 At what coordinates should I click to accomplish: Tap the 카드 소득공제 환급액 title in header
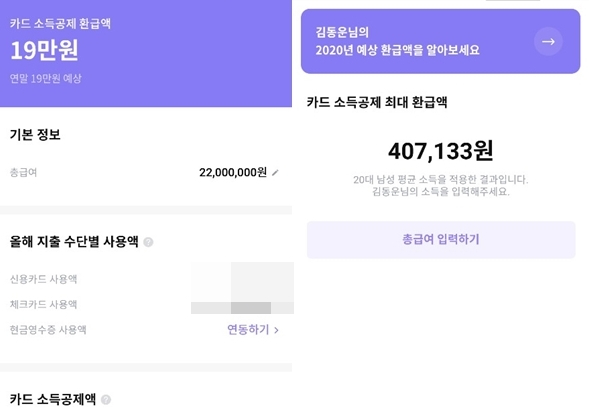click(60, 24)
